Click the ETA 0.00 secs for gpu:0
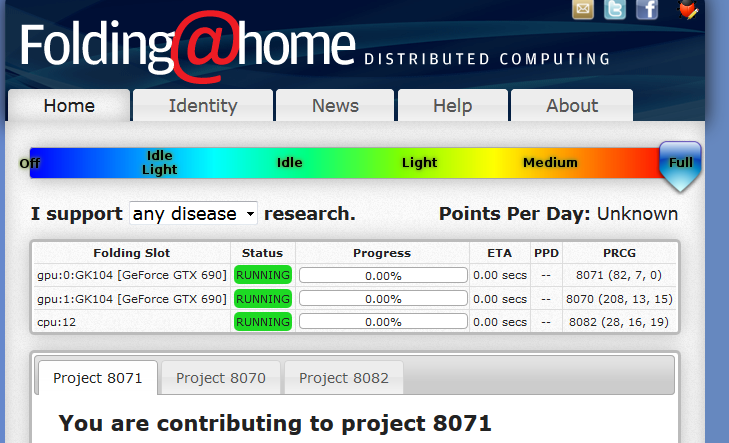This screenshot has height=443, width=729. (x=500, y=275)
